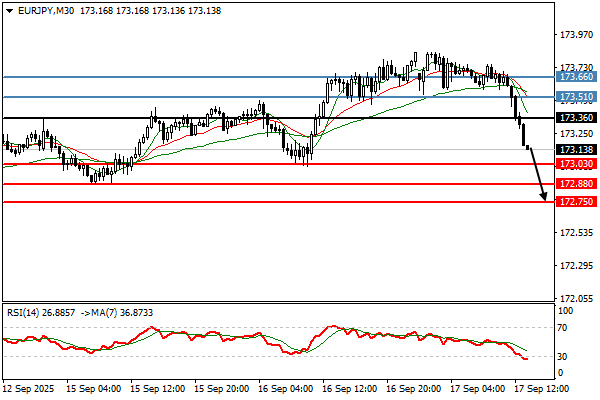Select the 173.660 blue price label
600x400 pixels.
(576, 77)
